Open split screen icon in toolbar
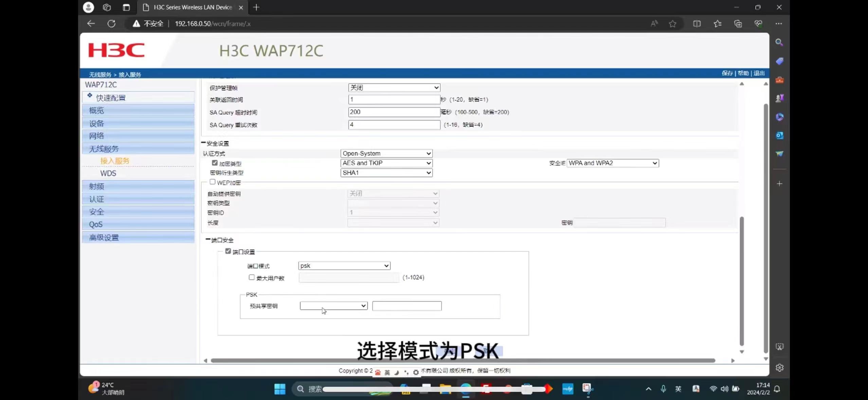868x400 pixels. pos(697,24)
